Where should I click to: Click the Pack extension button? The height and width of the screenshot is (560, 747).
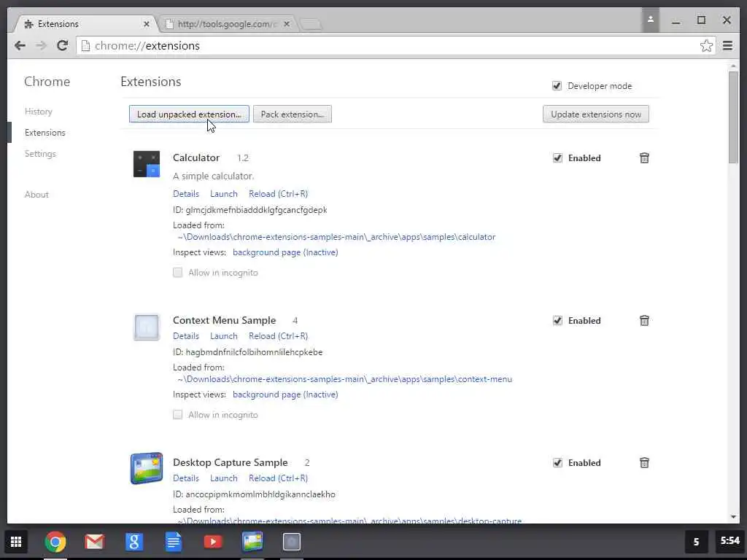point(292,114)
